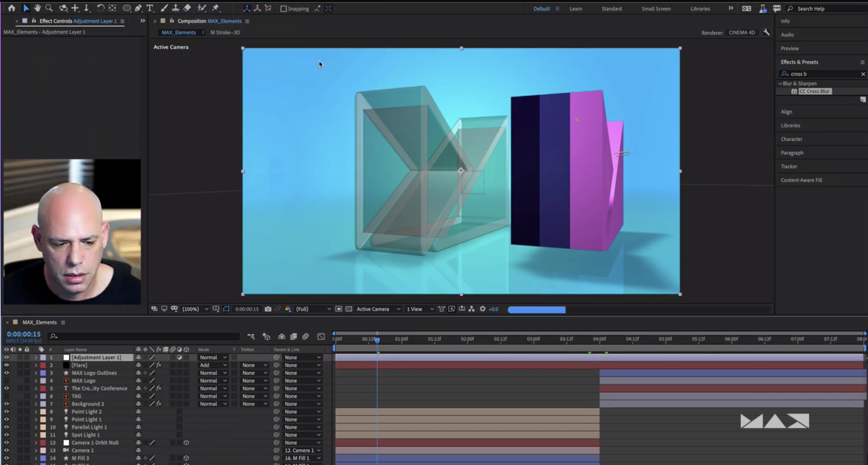Enable Snapping in the toolbar

click(283, 8)
